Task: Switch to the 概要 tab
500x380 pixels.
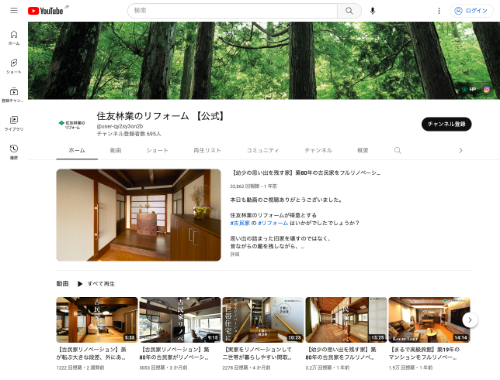Action: [363, 150]
